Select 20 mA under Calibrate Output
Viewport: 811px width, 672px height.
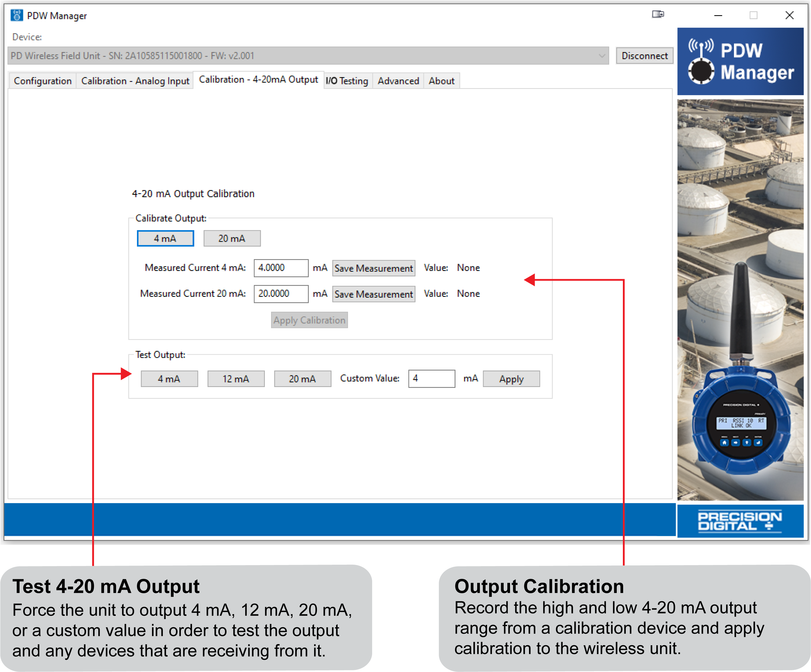coord(232,238)
